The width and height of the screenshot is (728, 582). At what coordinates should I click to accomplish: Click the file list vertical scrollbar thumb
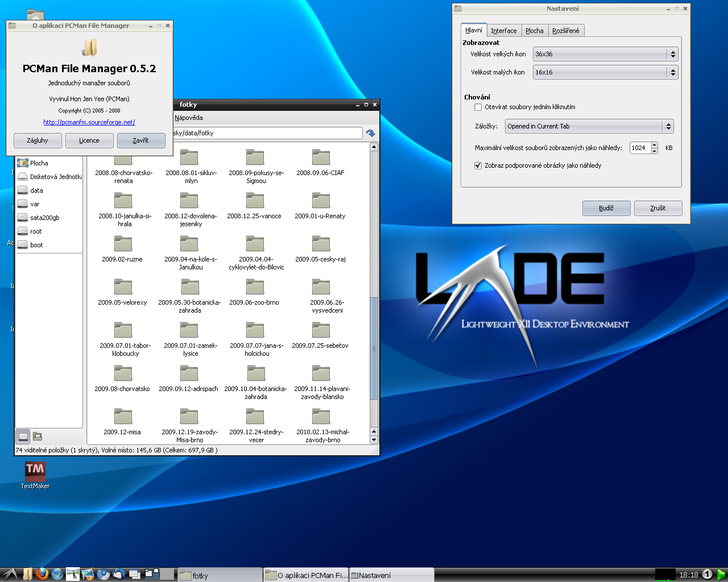[374, 348]
